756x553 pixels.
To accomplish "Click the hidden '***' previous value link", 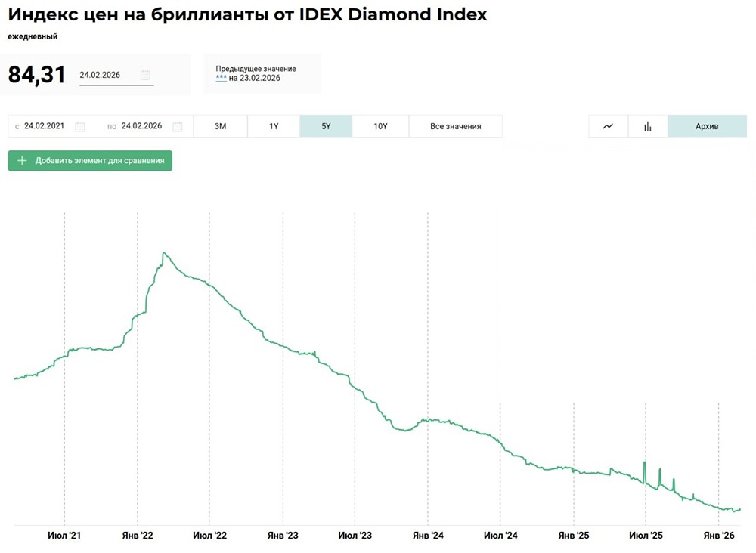I will point(221,78).
